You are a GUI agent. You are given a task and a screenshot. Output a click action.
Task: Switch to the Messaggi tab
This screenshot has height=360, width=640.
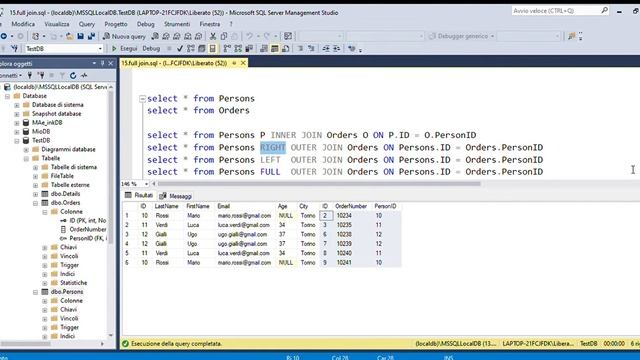[176, 196]
